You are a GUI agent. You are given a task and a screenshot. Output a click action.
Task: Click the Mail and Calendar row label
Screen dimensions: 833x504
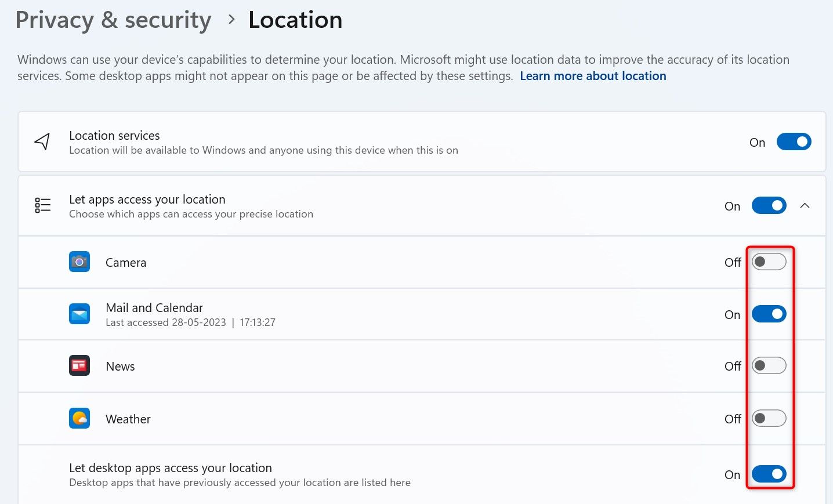[154, 308]
